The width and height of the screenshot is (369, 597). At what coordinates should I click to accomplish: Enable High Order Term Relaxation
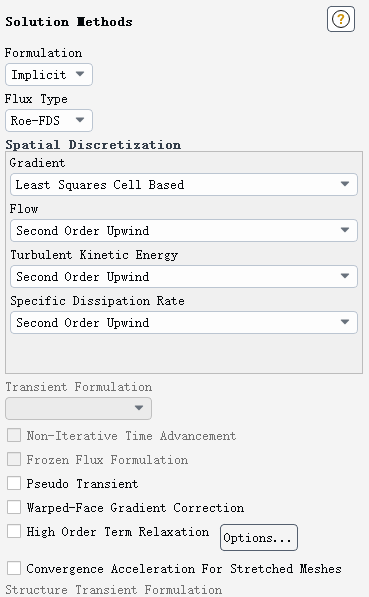[x=14, y=531]
